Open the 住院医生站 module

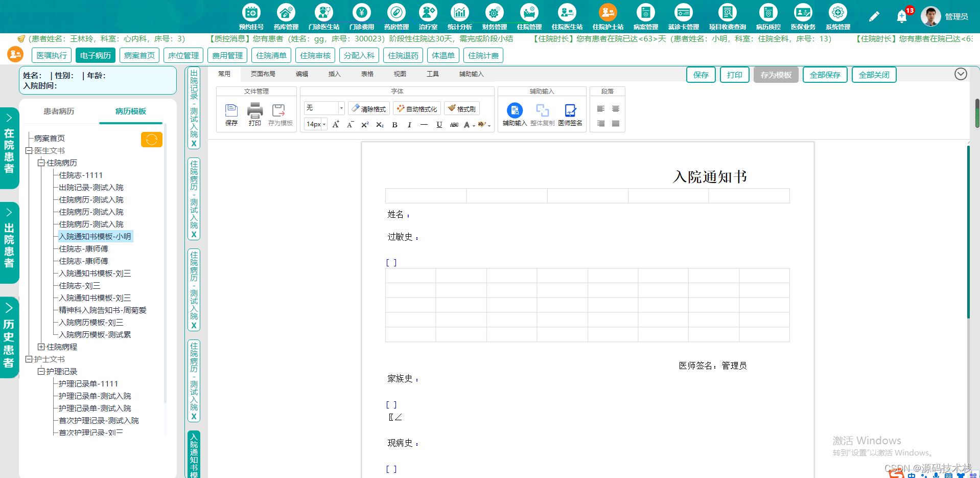(x=567, y=15)
